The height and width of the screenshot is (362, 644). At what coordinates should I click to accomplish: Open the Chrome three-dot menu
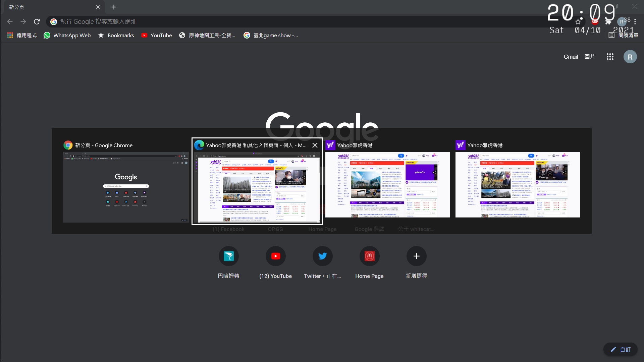[x=635, y=21]
